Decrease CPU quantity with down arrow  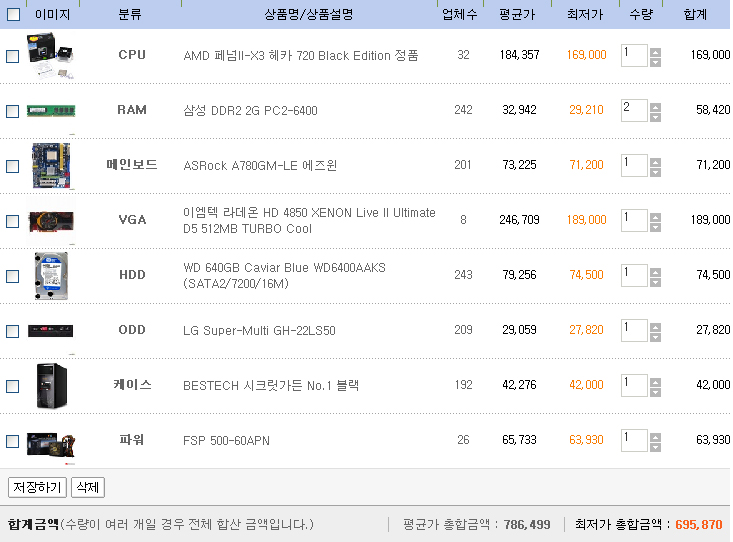655,62
